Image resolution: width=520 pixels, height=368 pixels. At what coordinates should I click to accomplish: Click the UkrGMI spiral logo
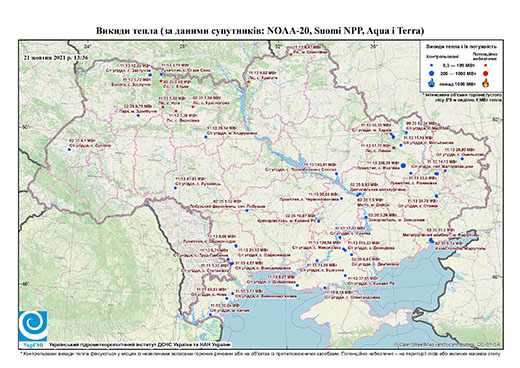33,326
